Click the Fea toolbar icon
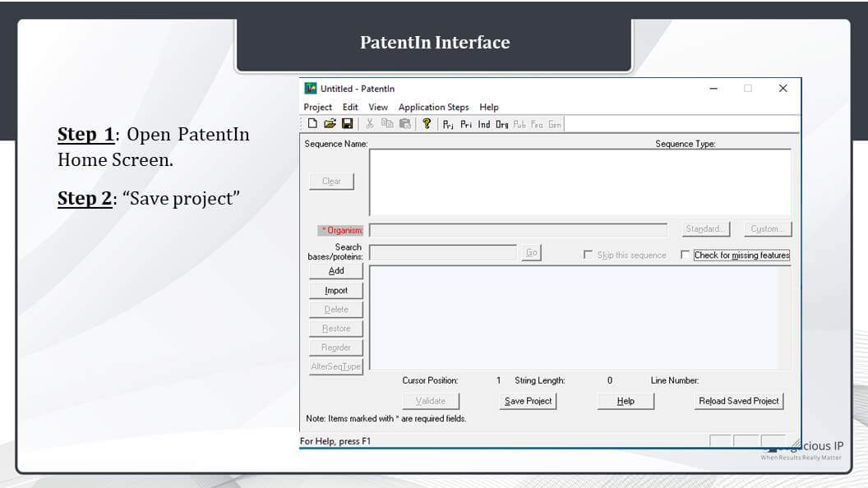The image size is (868, 488). 537,125
